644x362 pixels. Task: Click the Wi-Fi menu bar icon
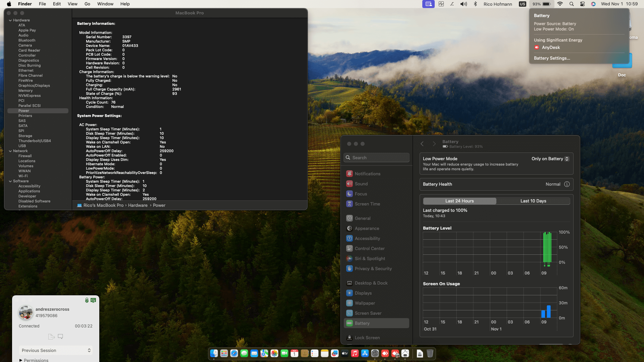[x=560, y=4]
